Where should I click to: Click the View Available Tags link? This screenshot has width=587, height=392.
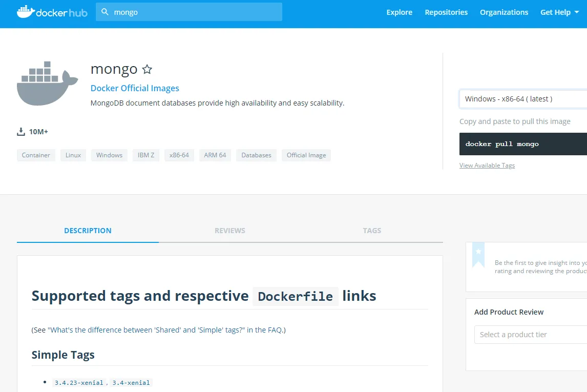(487, 166)
